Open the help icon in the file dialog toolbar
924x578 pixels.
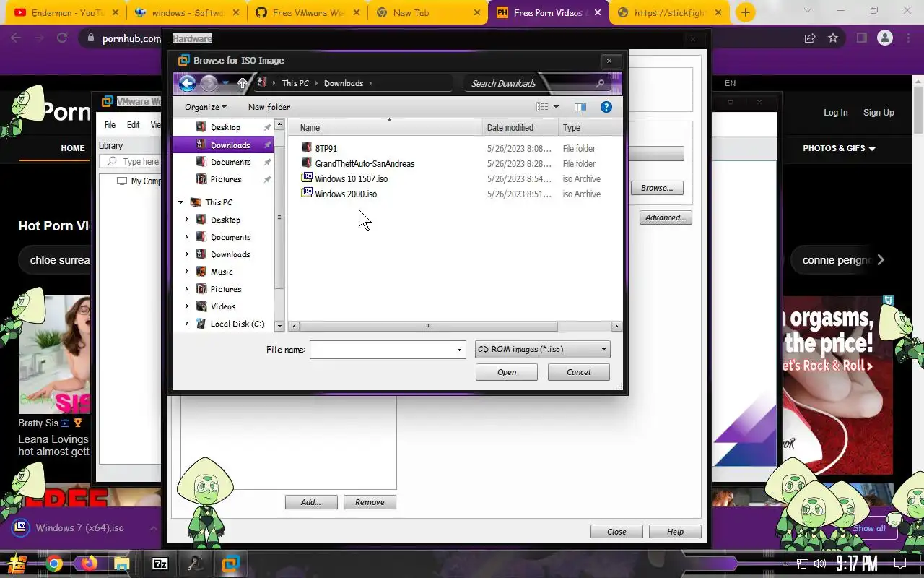606,107
